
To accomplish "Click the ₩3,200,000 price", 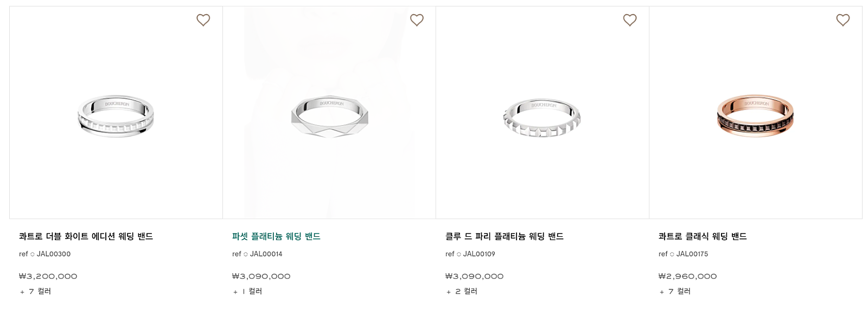I will pyautogui.click(x=48, y=276).
